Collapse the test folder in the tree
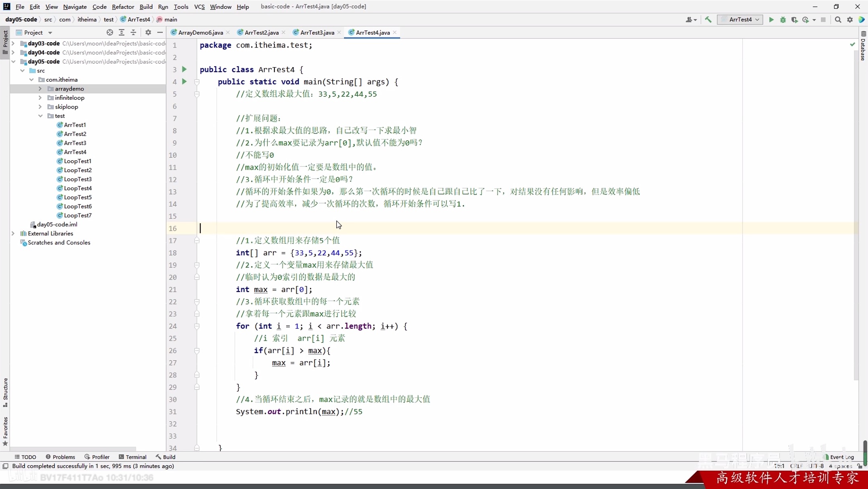The height and width of the screenshot is (489, 868). [40, 116]
